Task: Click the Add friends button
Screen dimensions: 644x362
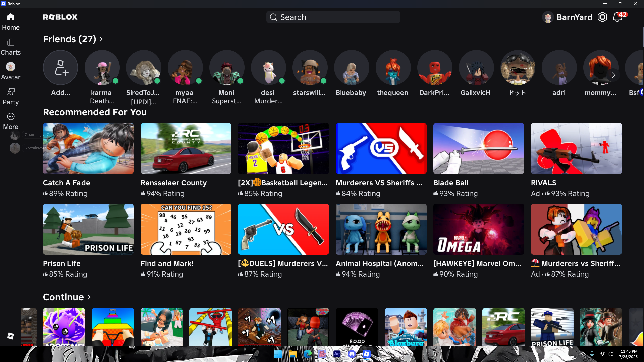Action: pos(60,67)
